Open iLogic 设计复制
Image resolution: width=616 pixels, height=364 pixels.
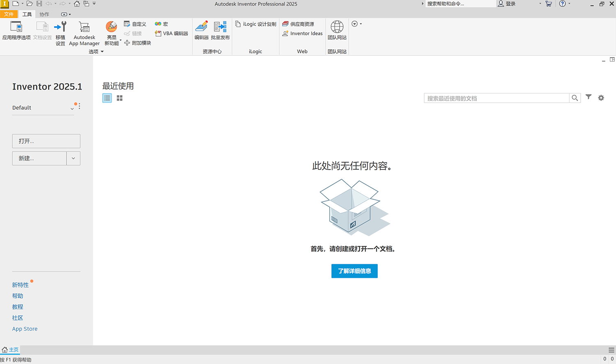click(x=255, y=24)
